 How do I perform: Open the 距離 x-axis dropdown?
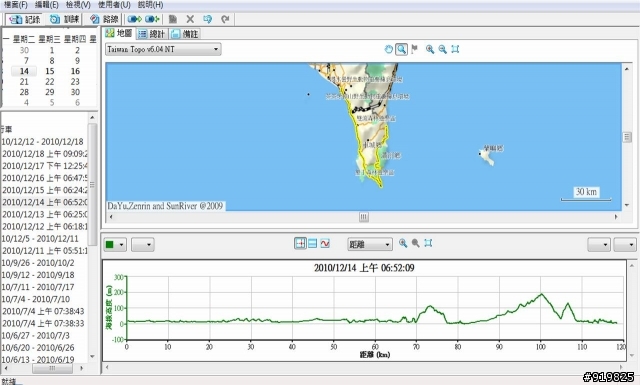(x=370, y=244)
